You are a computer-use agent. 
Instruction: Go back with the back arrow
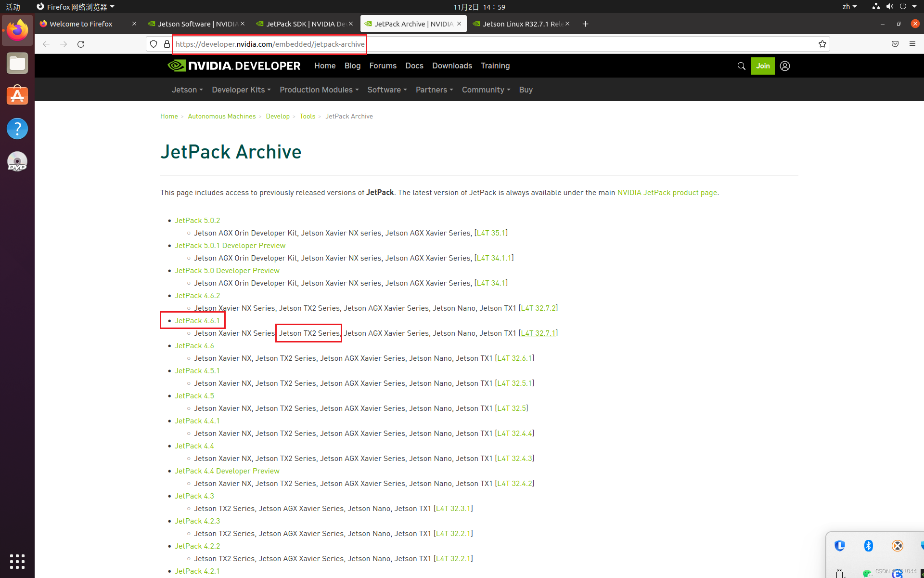click(46, 44)
